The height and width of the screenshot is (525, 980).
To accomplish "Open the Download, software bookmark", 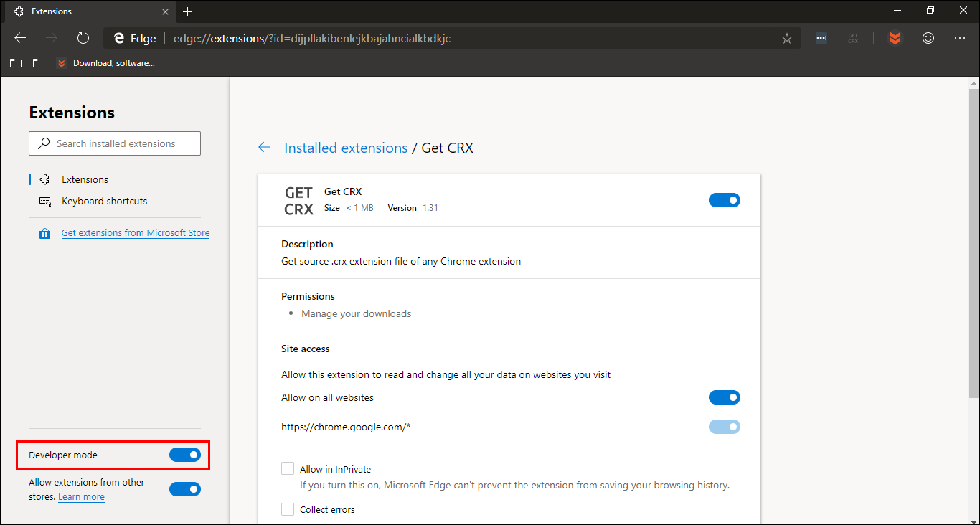I will (105, 63).
